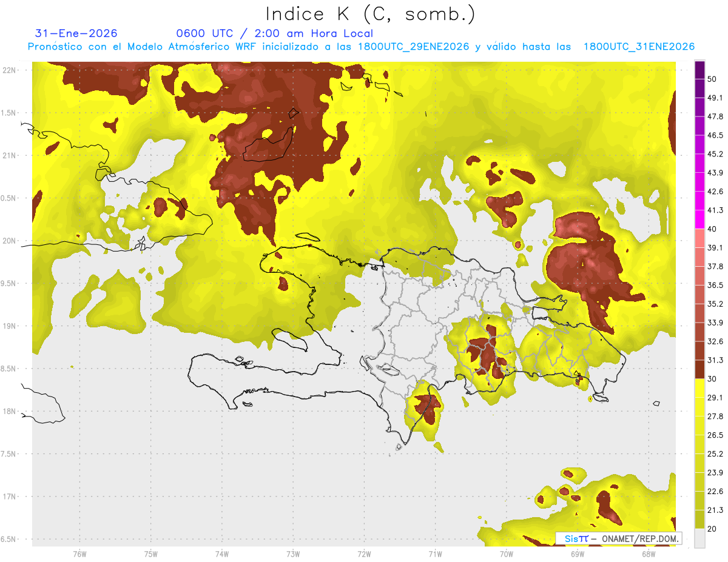Click the '27.8' color scale value

click(x=715, y=416)
